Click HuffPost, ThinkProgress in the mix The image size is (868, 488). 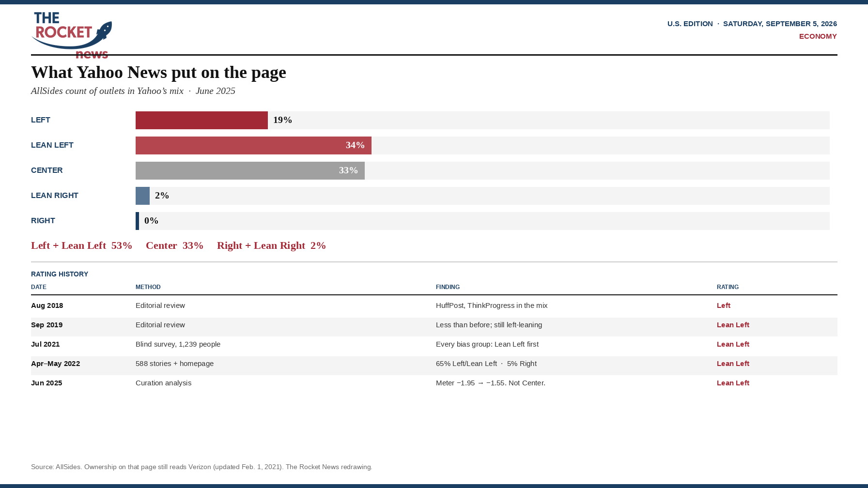[x=492, y=305]
